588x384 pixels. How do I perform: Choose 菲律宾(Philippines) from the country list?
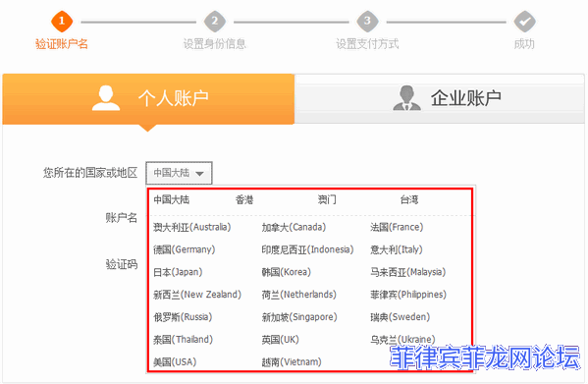click(408, 295)
